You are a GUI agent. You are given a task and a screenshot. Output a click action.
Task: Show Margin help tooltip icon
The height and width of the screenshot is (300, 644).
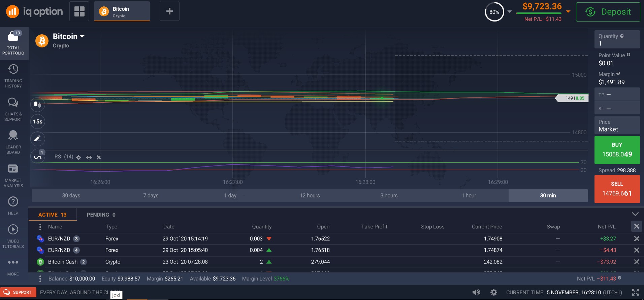[618, 74]
